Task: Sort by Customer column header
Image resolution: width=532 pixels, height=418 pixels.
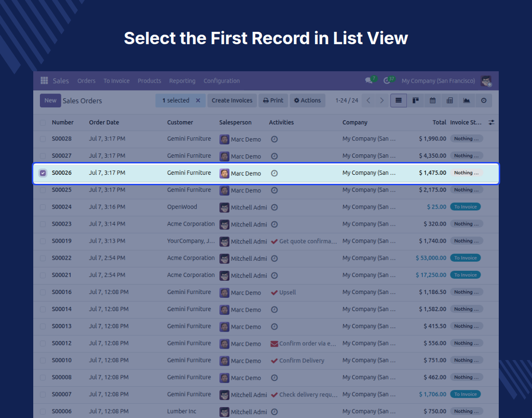Action: (x=180, y=123)
